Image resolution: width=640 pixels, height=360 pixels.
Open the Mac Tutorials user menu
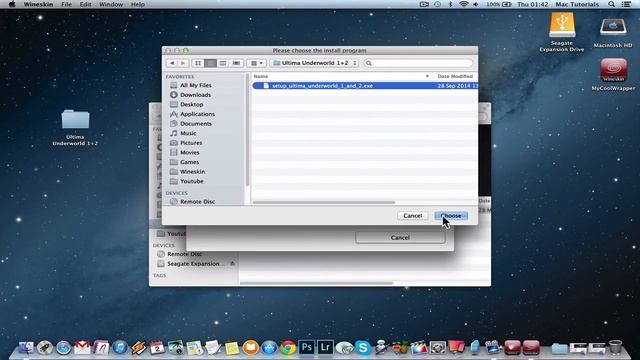(577, 4)
